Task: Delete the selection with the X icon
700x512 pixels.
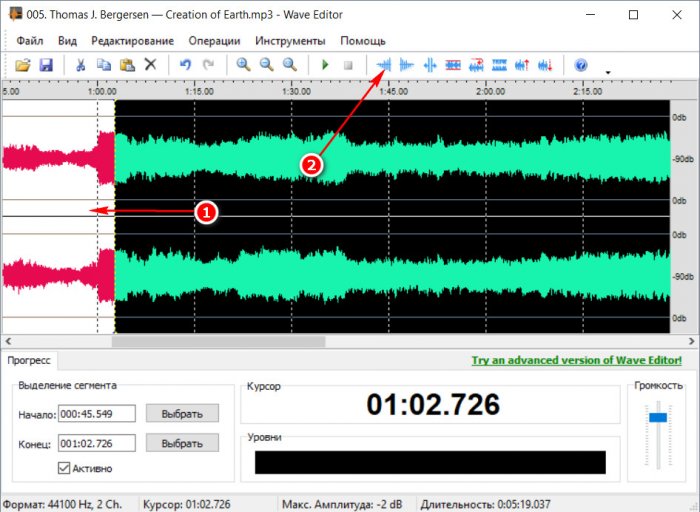Action: (150, 65)
